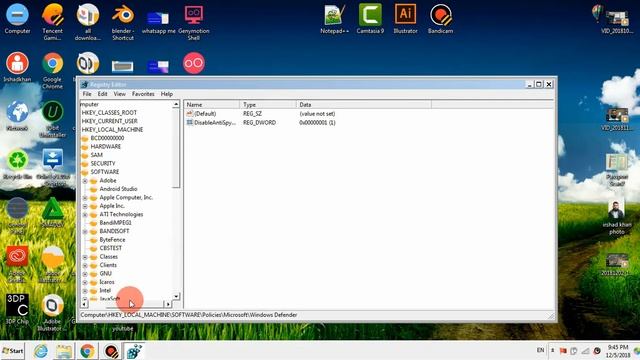Expand the Intel key
The width and height of the screenshot is (640, 360).
85,291
